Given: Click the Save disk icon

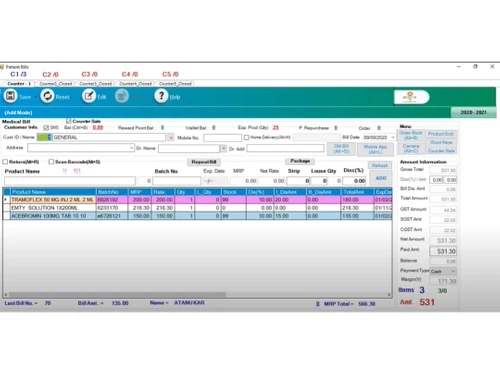Looking at the screenshot, I should [10, 96].
